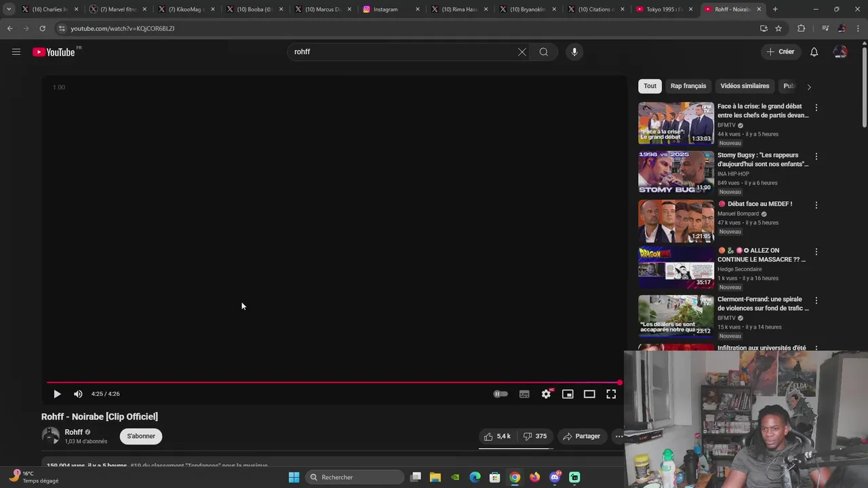This screenshot has width=868, height=488.
Task: Open options for the Clermont-Ferrand video
Action: [x=816, y=301]
